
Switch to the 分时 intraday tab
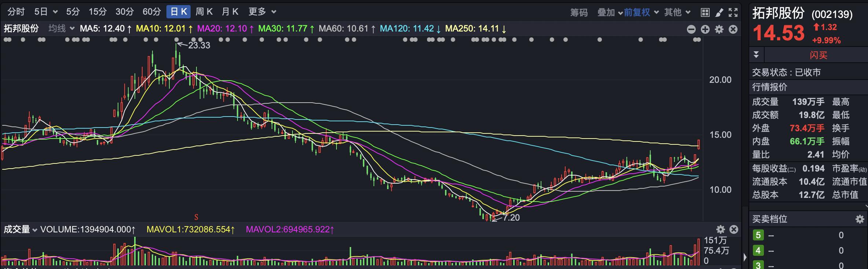[16, 12]
